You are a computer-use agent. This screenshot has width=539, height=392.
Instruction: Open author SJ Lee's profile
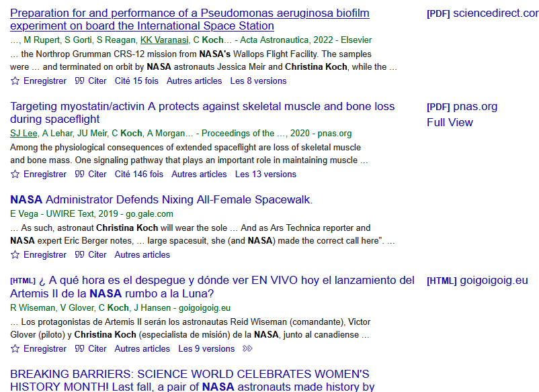24,134
